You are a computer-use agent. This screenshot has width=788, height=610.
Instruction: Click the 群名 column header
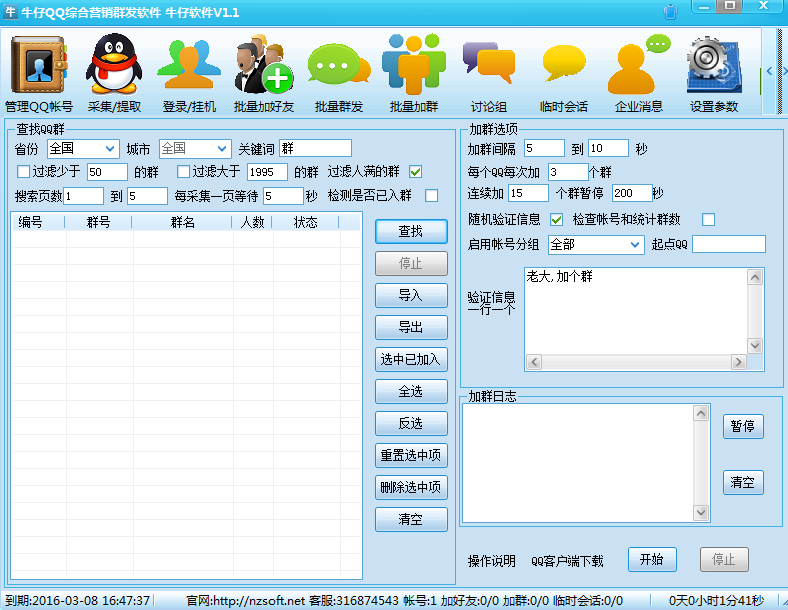[x=182, y=222]
